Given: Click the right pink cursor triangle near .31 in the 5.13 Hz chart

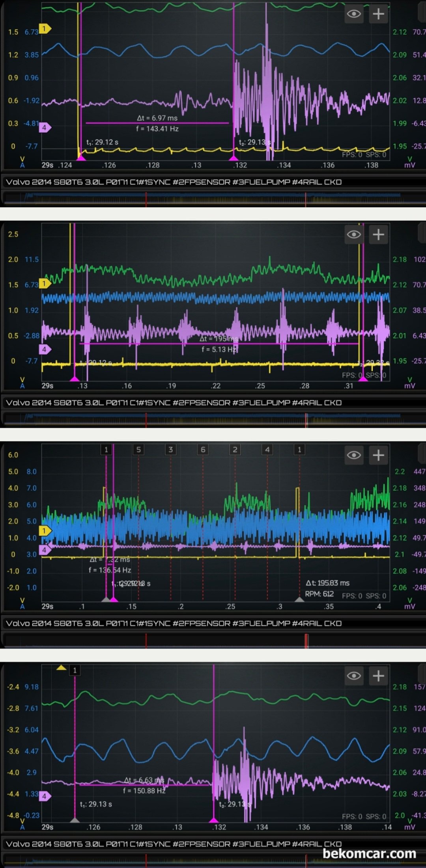Looking at the screenshot, I should [363, 378].
